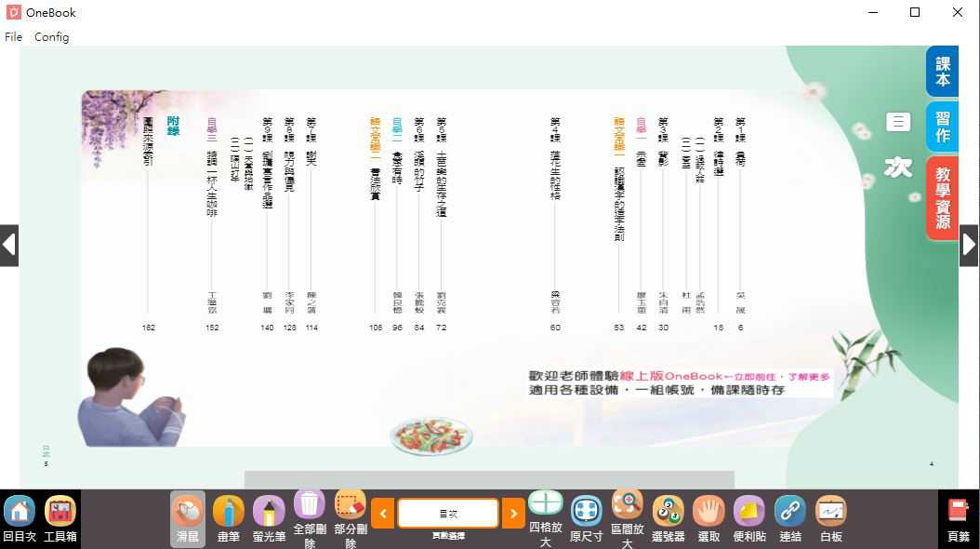Screen dimensions: 980x549
Task: Select the 滑鼠 mouse tool
Action: (188, 519)
